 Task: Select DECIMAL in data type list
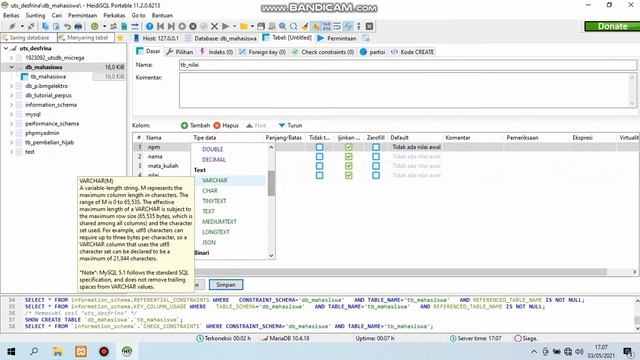point(214,160)
